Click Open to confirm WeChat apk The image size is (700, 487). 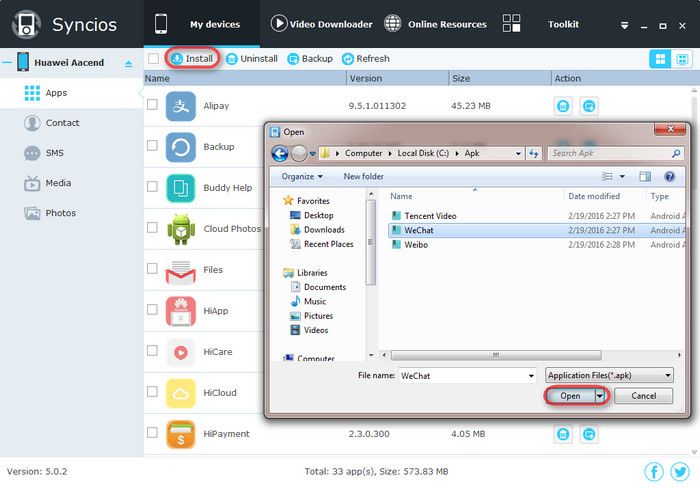(x=570, y=396)
